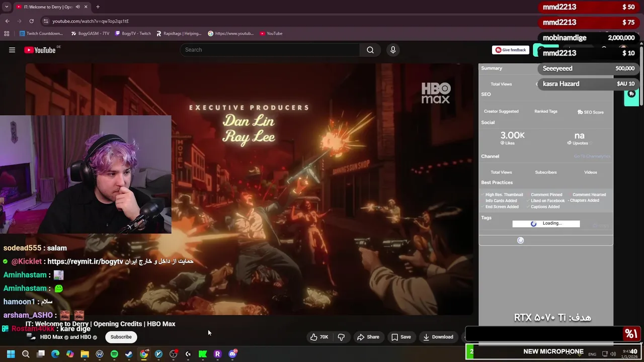Open the BogyTV - Twitch bookmark
This screenshot has height=362, width=644.
[x=133, y=34]
